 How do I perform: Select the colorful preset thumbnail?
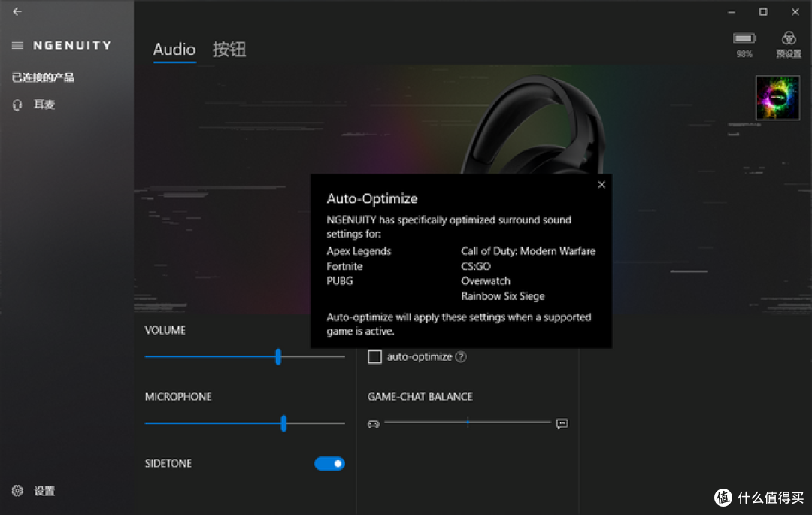pyautogui.click(x=777, y=98)
